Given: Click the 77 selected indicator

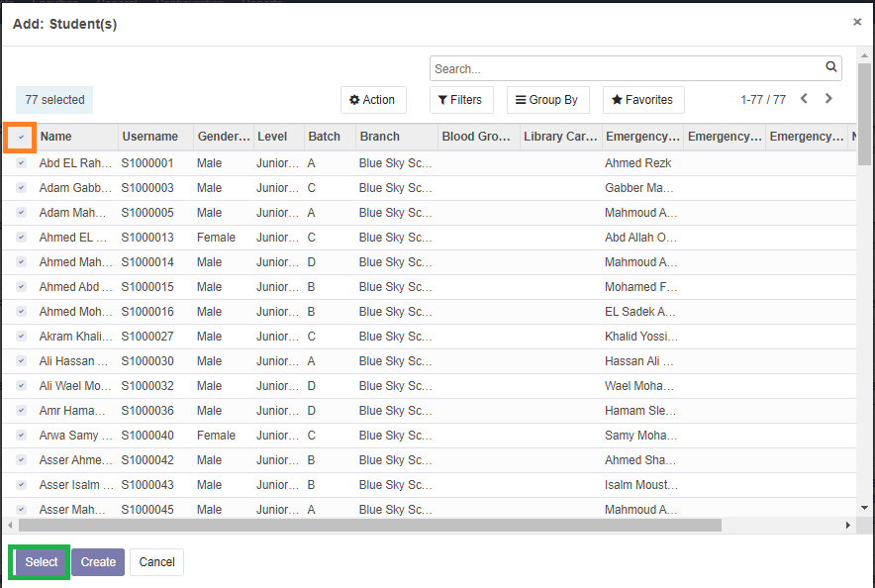Looking at the screenshot, I should [x=54, y=100].
